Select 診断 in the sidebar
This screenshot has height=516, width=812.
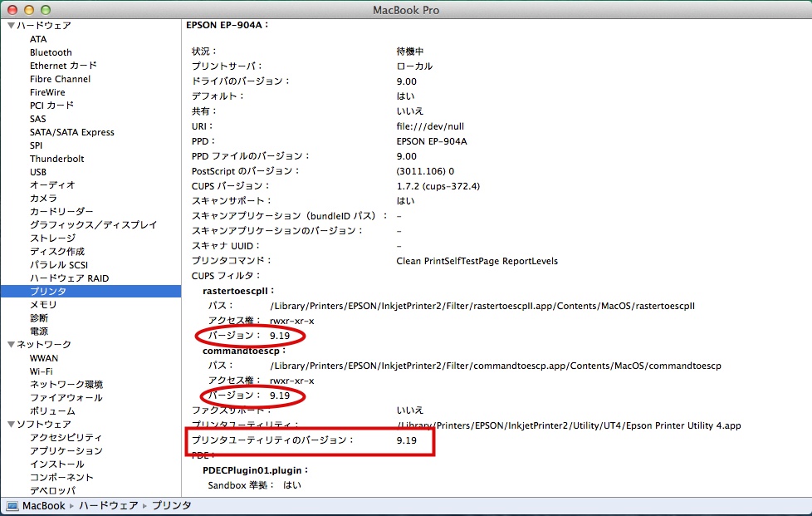tap(39, 318)
